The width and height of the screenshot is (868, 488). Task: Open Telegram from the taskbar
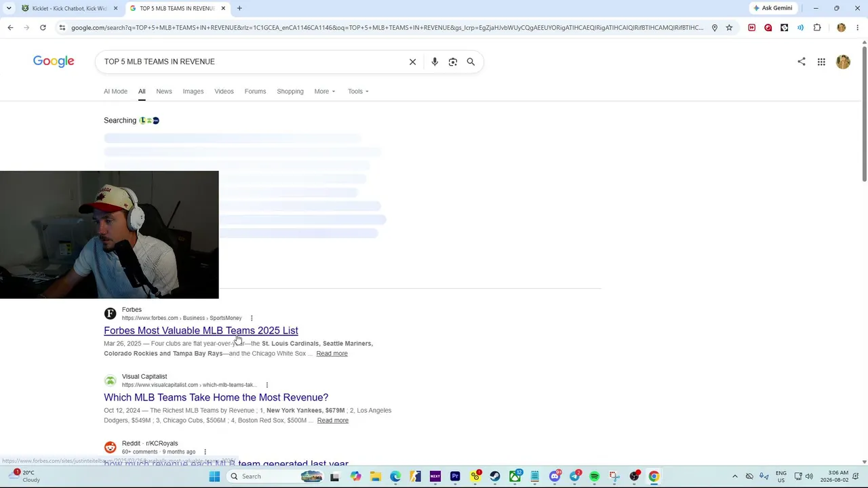574,476
